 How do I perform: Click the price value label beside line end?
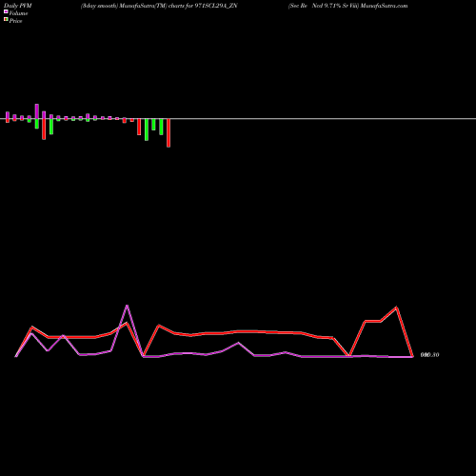tap(429, 355)
